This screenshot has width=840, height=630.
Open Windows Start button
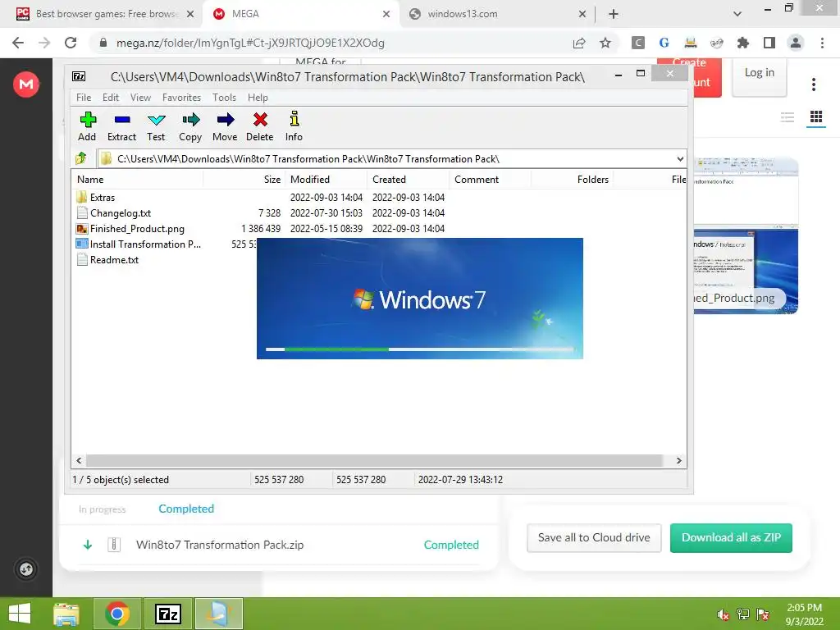tap(20, 614)
